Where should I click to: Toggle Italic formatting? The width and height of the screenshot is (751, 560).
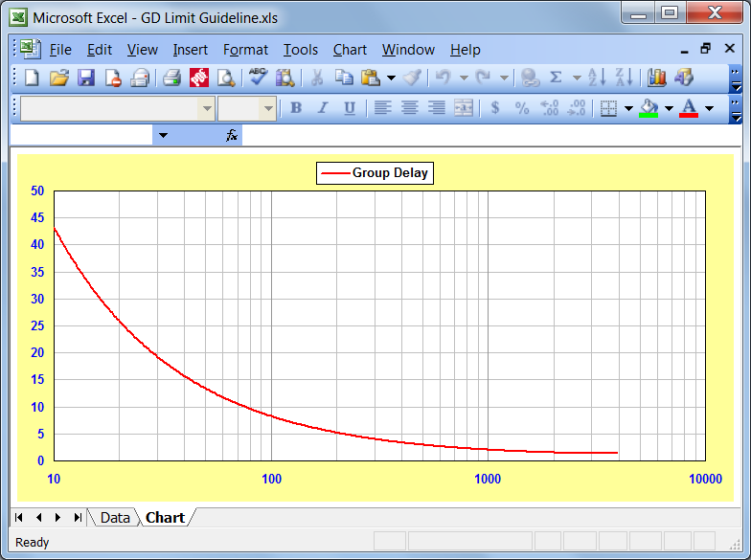324,108
